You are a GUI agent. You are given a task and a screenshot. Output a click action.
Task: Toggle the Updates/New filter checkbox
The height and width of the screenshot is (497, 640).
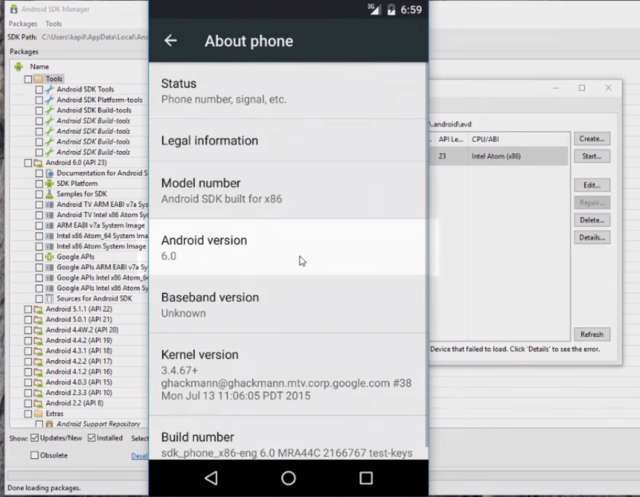[34, 438]
